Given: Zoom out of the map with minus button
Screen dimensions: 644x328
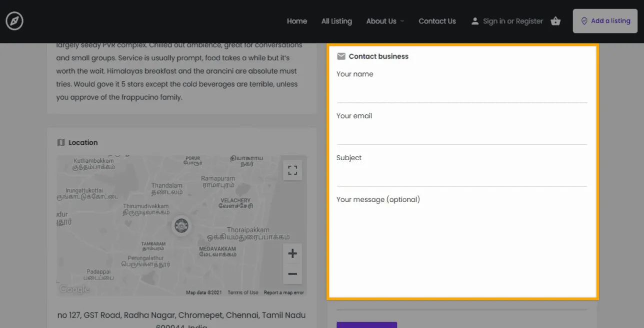Looking at the screenshot, I should (x=292, y=274).
